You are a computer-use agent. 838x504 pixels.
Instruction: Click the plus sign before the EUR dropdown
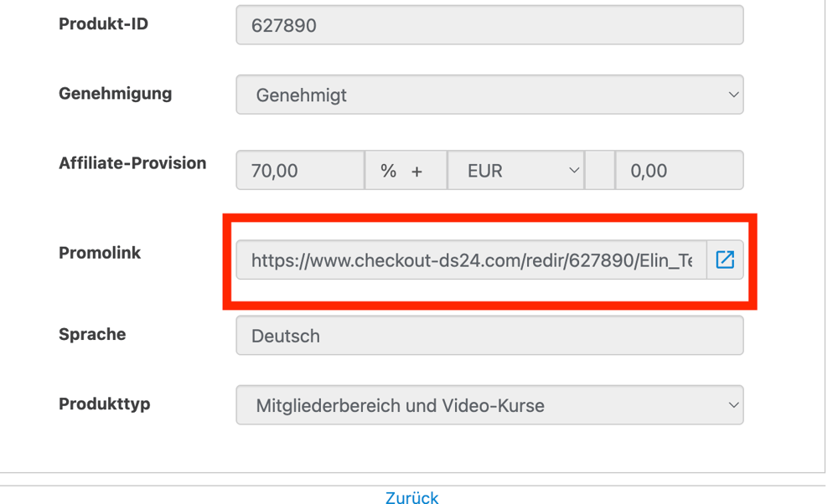[x=416, y=171]
